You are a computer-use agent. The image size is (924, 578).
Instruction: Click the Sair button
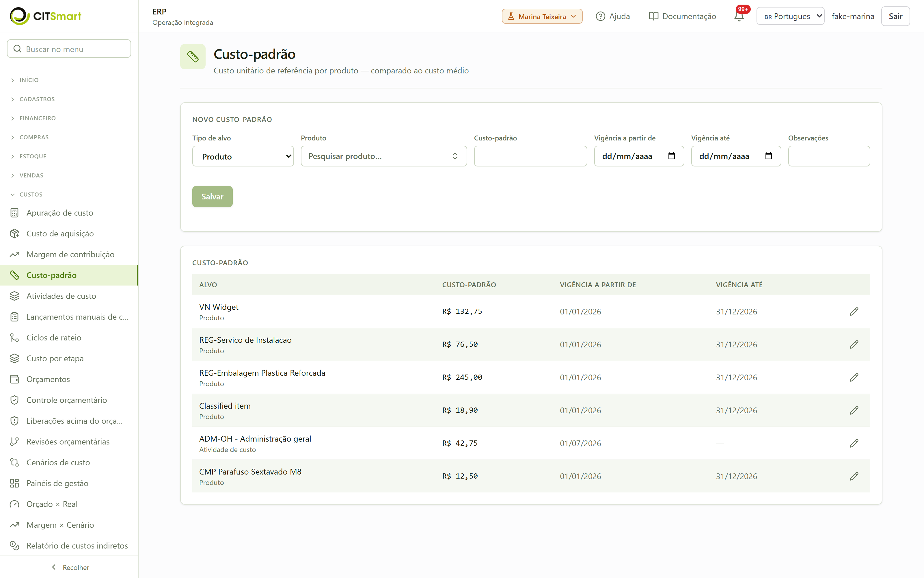point(895,16)
